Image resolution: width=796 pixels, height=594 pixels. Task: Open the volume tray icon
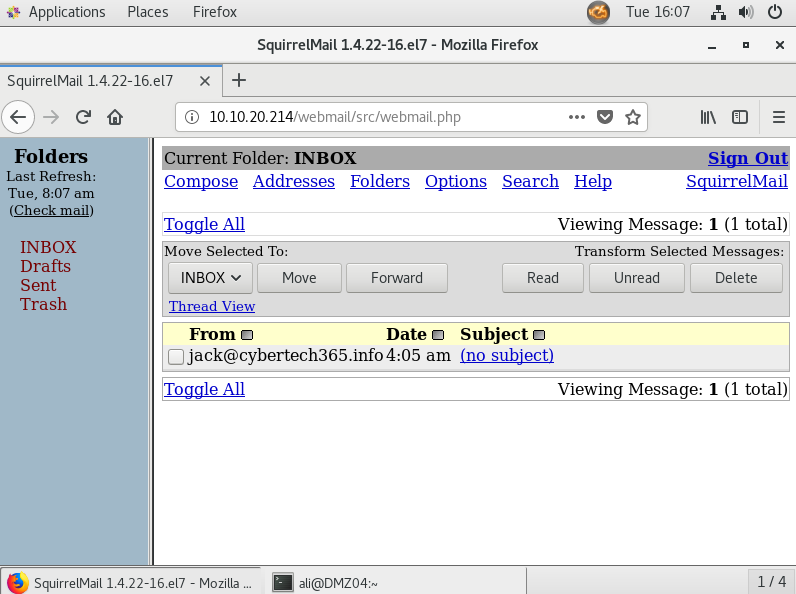tap(746, 12)
